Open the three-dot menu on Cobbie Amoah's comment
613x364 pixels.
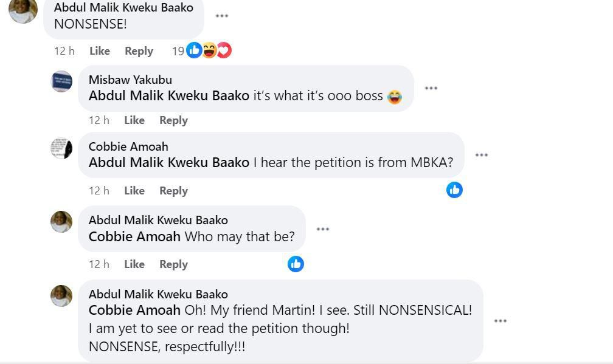482,155
